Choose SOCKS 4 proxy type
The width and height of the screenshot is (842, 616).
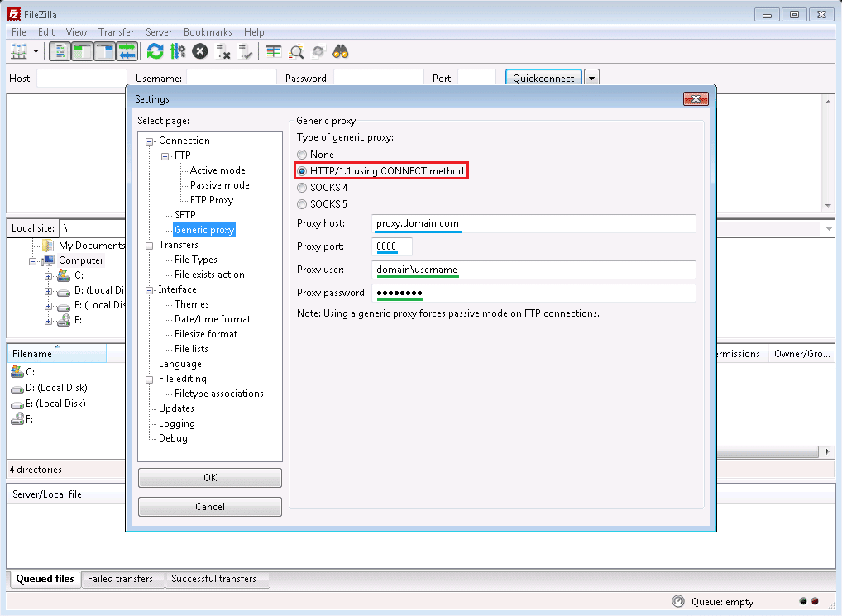coord(302,188)
